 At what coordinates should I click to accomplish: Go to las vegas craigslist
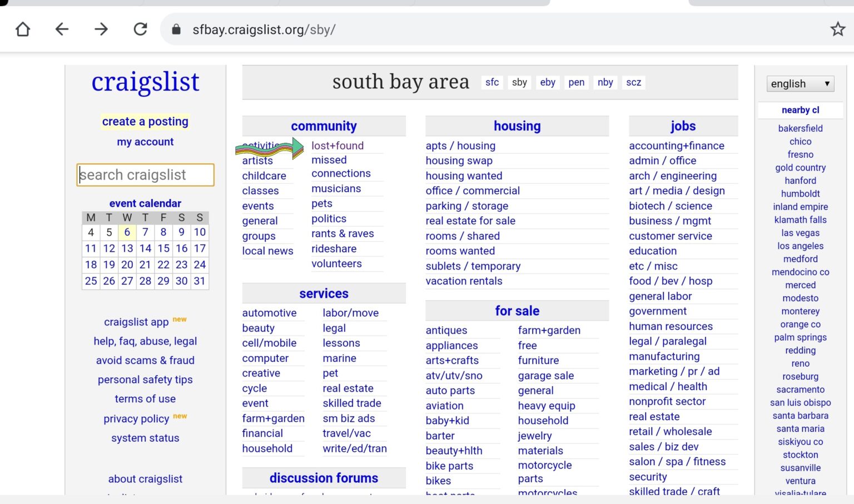[801, 233]
